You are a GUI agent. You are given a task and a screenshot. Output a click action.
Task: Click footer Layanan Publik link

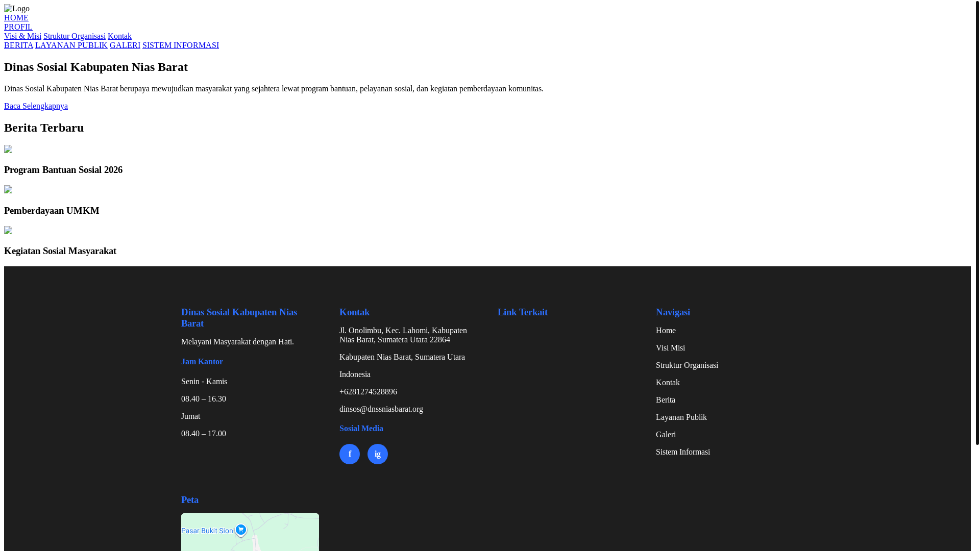pyautogui.click(x=681, y=417)
